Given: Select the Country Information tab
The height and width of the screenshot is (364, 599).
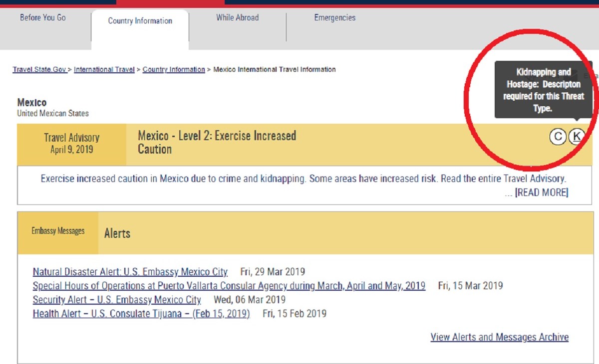Looking at the screenshot, I should pyautogui.click(x=140, y=21).
